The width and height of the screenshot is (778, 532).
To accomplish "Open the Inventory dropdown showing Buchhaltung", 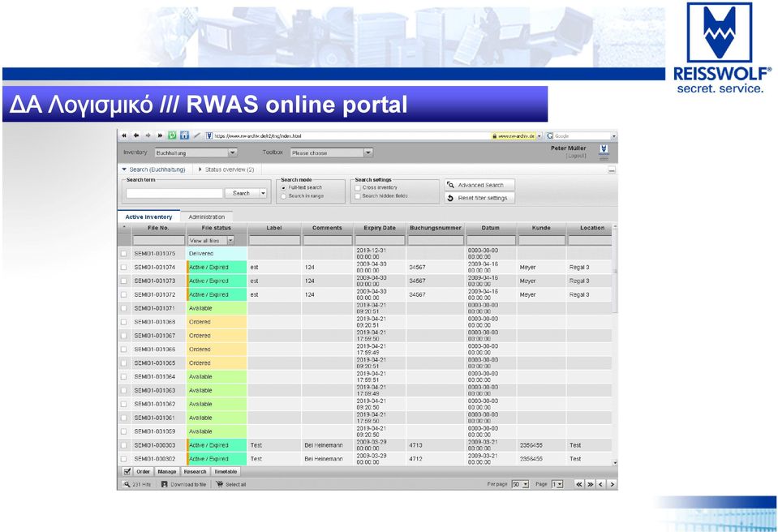I will pyautogui.click(x=196, y=152).
